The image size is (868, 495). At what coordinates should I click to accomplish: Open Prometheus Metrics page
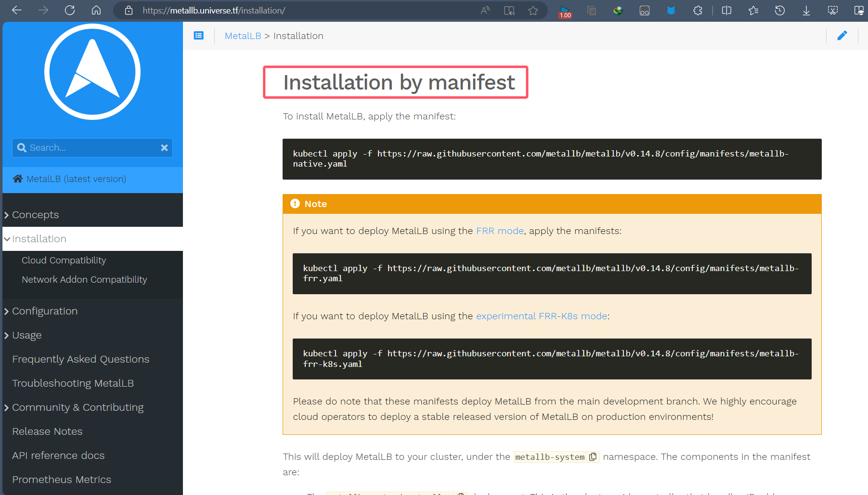62,480
